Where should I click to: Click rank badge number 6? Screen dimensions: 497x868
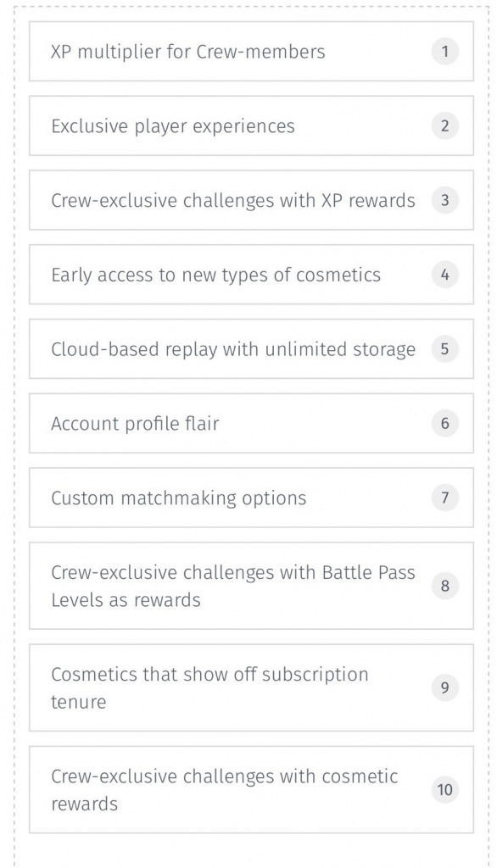(445, 424)
